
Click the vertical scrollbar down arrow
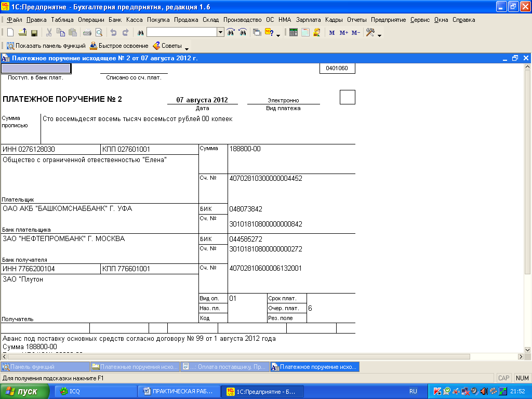pyautogui.click(x=527, y=350)
